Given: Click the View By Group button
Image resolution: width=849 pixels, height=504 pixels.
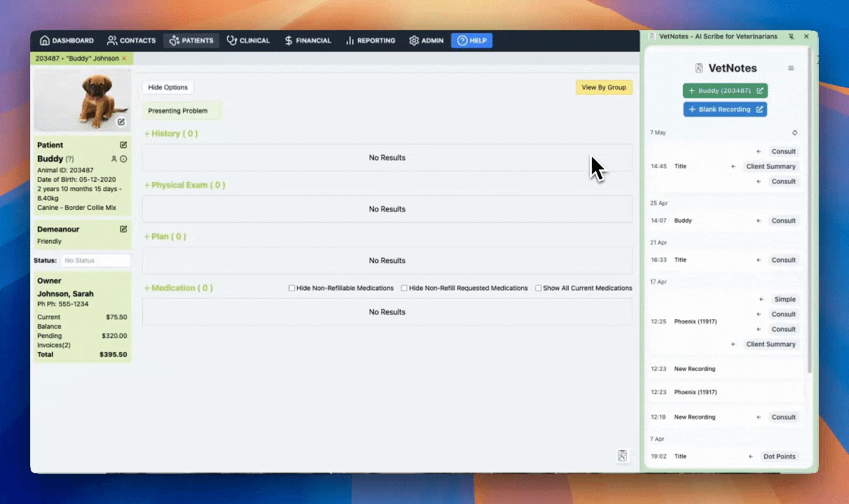Looking at the screenshot, I should click(x=603, y=87).
